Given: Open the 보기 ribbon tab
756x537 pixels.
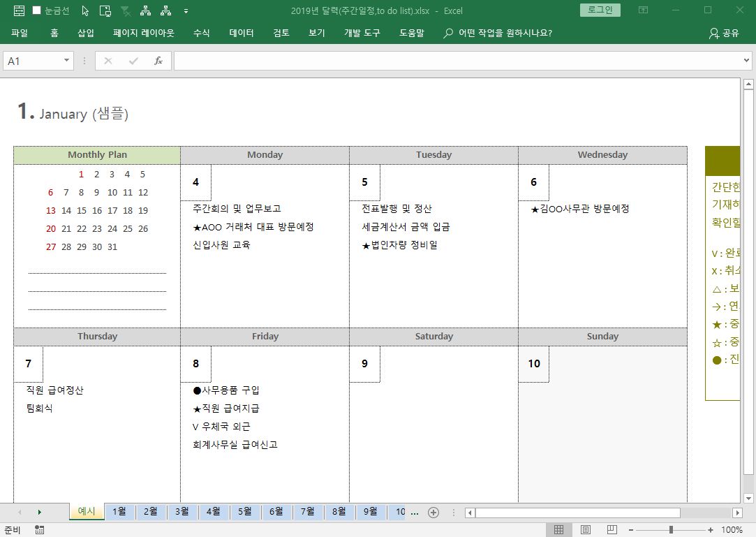Looking at the screenshot, I should pos(317,33).
